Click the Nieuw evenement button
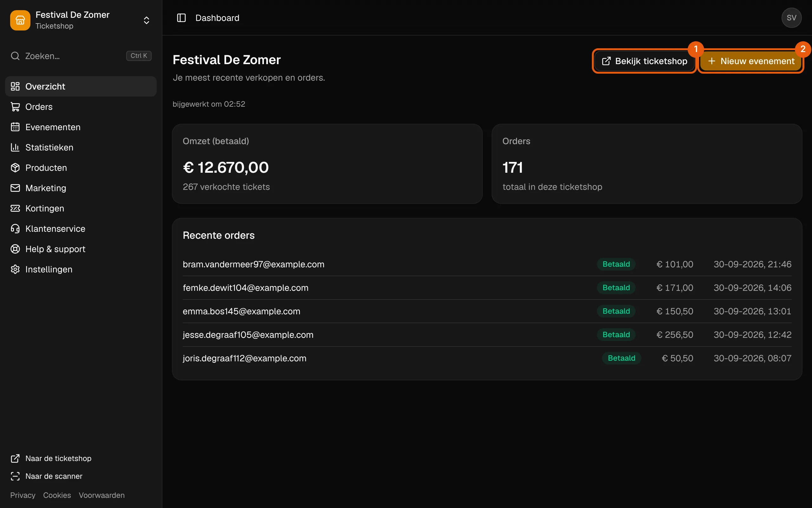The image size is (812, 508). (750, 61)
